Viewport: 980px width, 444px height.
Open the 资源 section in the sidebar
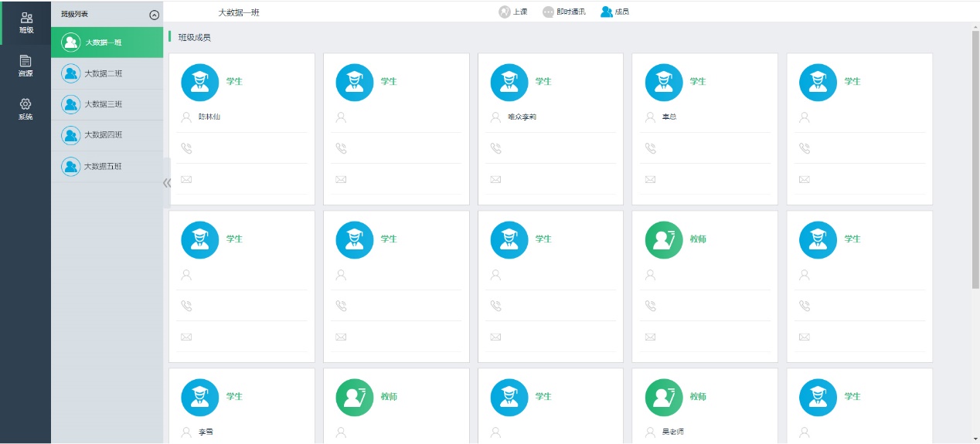pos(26,66)
